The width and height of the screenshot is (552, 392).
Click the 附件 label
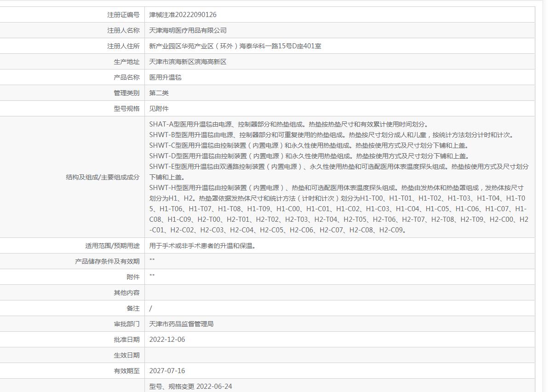click(133, 277)
